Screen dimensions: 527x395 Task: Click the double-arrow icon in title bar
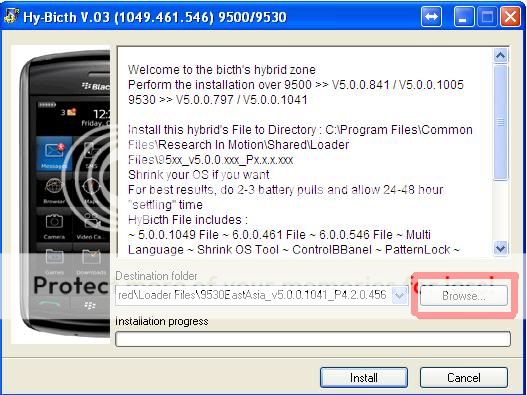tap(431, 16)
